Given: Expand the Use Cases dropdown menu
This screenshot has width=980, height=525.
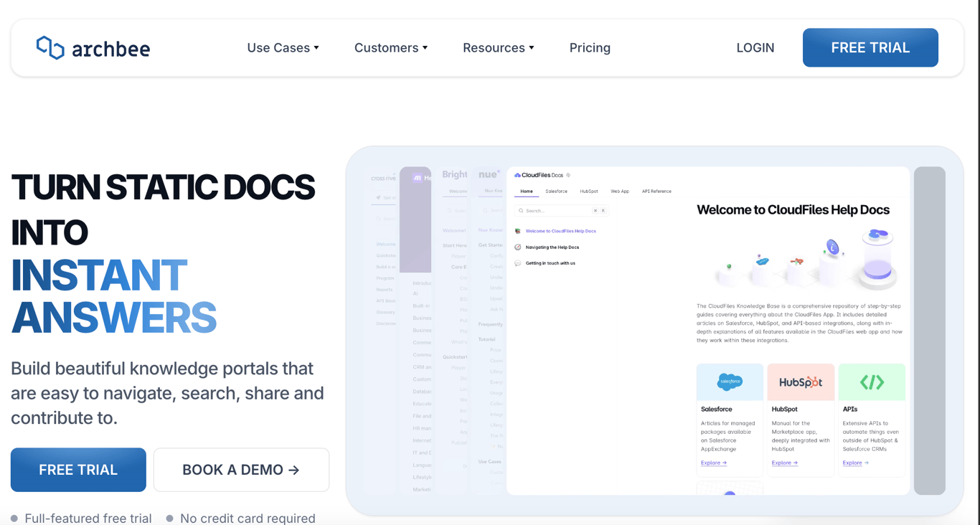Looking at the screenshot, I should point(283,47).
